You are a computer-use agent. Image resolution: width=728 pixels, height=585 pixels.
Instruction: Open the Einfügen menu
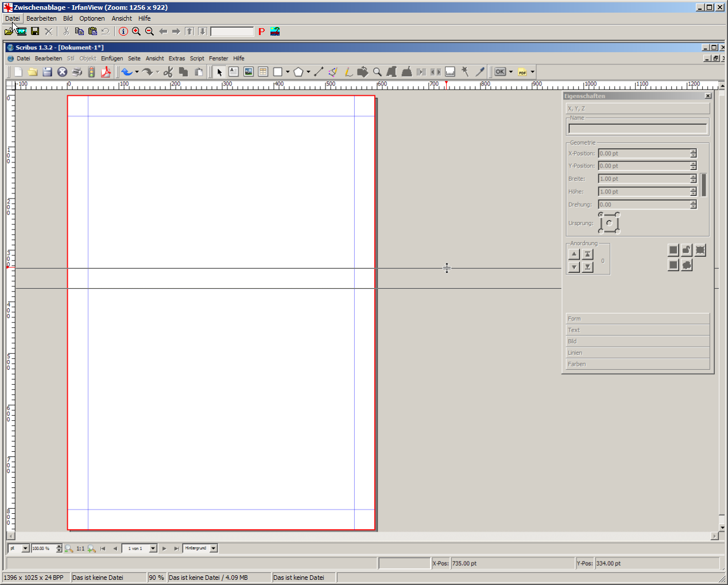tap(112, 59)
